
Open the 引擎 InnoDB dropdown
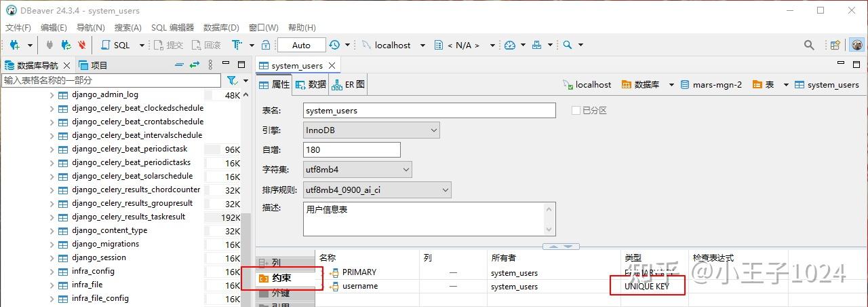click(x=371, y=130)
